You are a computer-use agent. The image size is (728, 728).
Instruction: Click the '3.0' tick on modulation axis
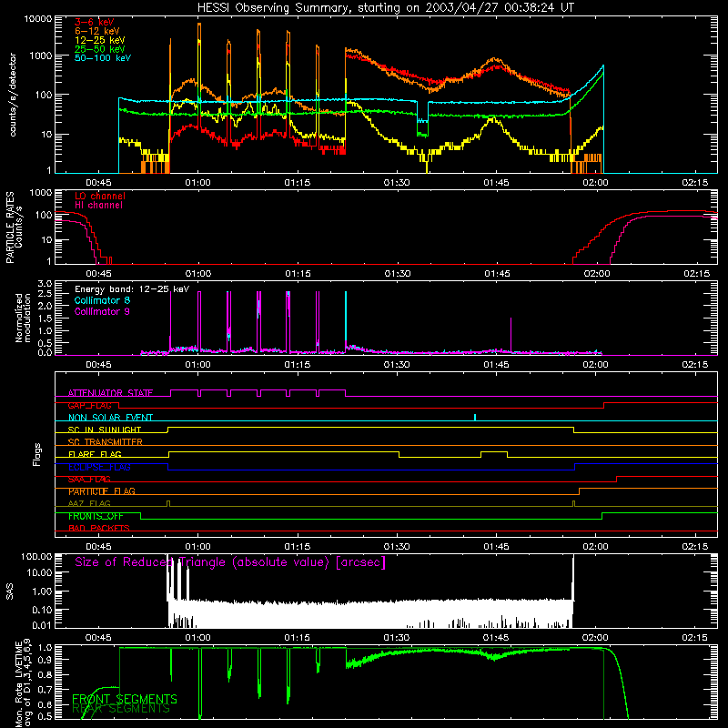click(x=45, y=284)
